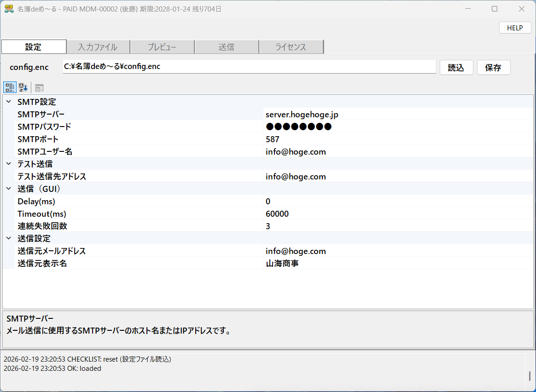Click the 保存 button to save config

point(493,68)
